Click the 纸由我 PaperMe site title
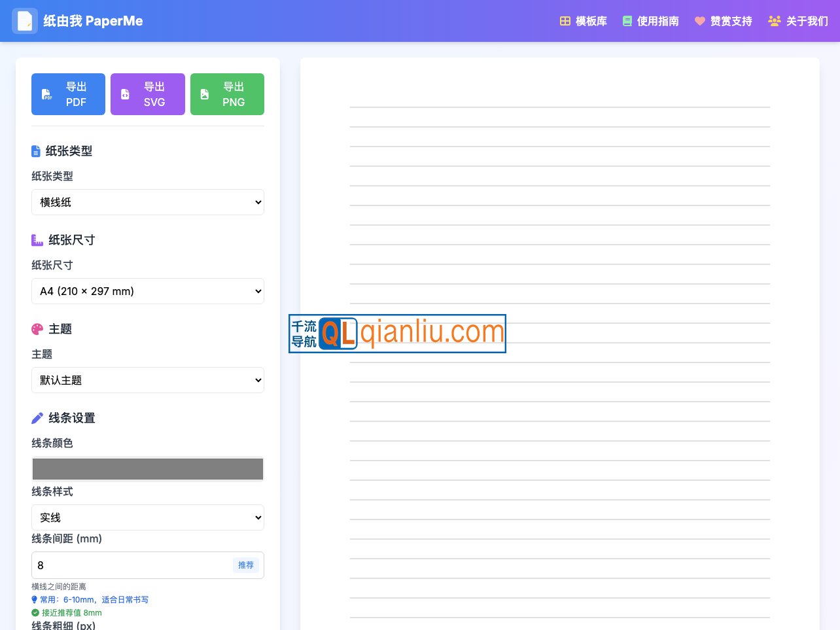The image size is (840, 630). coord(93,21)
